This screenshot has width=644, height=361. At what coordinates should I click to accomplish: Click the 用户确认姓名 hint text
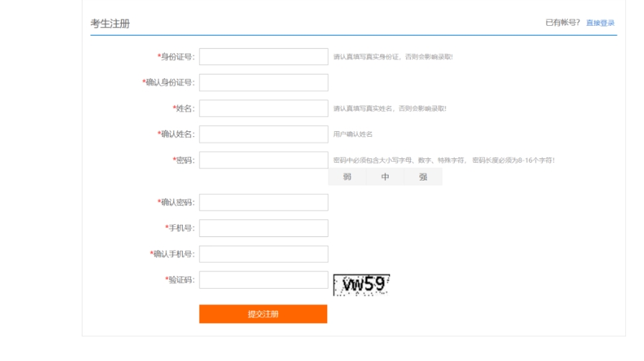(353, 134)
